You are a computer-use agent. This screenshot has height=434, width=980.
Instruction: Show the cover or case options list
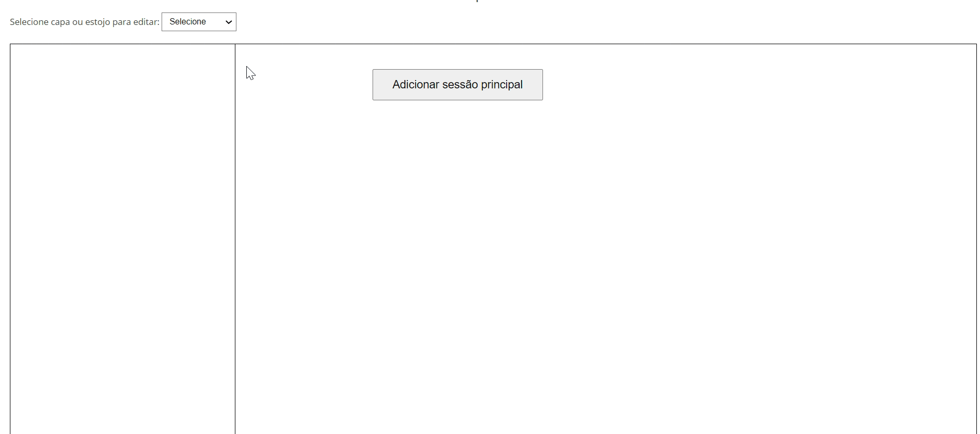(198, 22)
